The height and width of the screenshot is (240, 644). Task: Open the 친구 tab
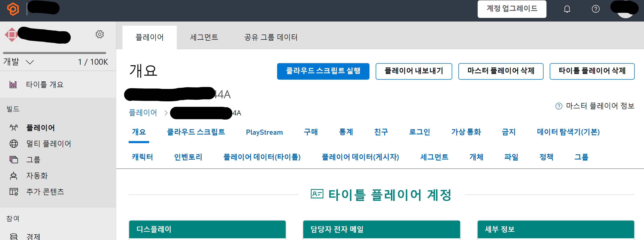pos(381,132)
